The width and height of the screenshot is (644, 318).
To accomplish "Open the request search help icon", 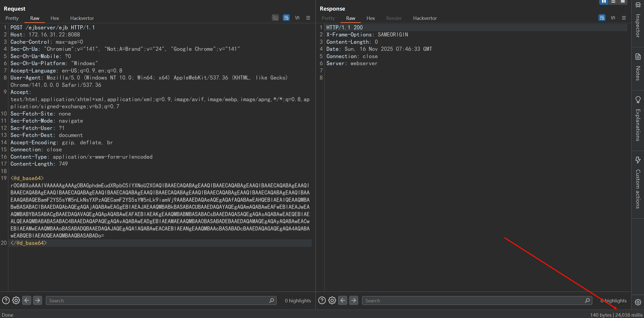I will click(x=6, y=300).
